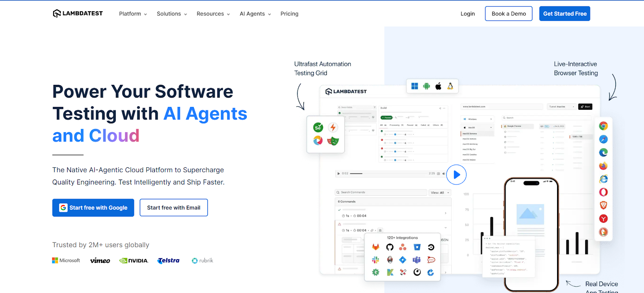This screenshot has height=293, width=644.
Task: Click the Jenkins integration icon
Action: pos(390,260)
